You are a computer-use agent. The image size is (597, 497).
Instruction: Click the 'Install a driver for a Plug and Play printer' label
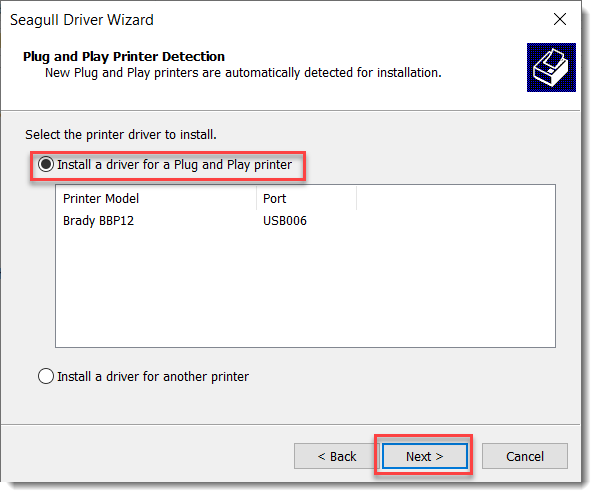point(174,165)
